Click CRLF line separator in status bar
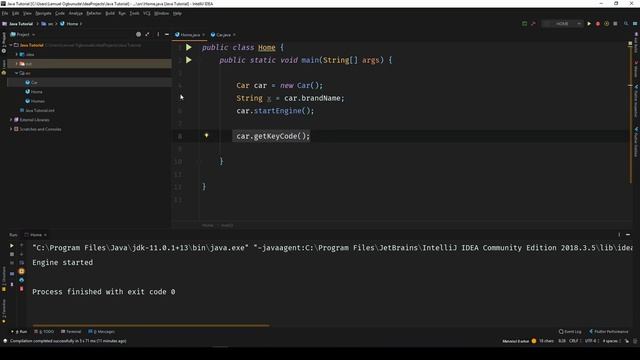The width and height of the screenshot is (640, 360). (574, 341)
